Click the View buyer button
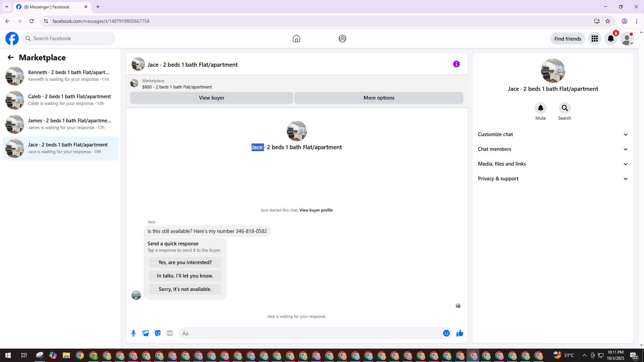 point(212,98)
